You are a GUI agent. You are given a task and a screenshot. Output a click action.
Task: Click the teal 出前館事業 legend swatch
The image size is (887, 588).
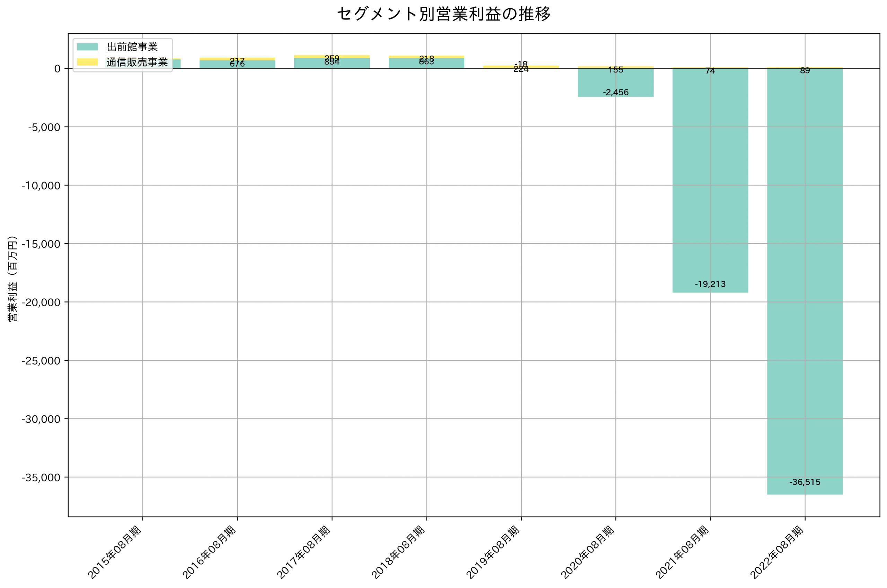(x=87, y=47)
